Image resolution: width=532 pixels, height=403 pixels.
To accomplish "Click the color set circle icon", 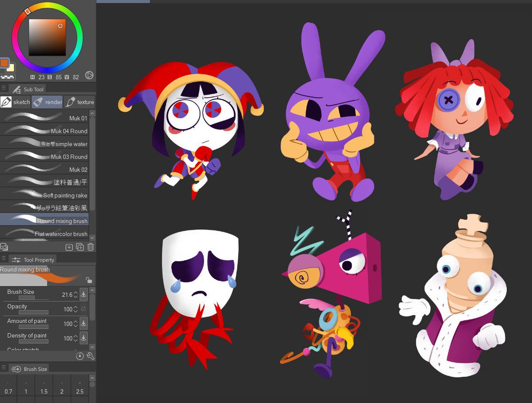I will coord(89,76).
